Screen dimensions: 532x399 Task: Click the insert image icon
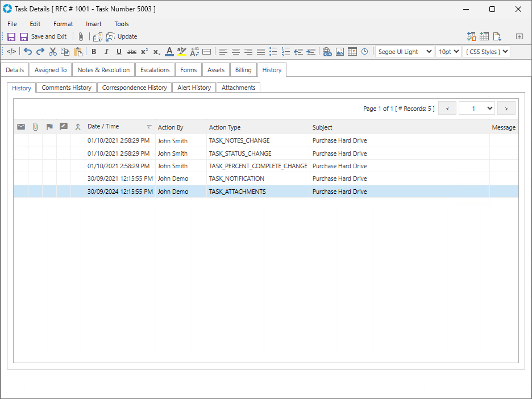click(x=340, y=52)
